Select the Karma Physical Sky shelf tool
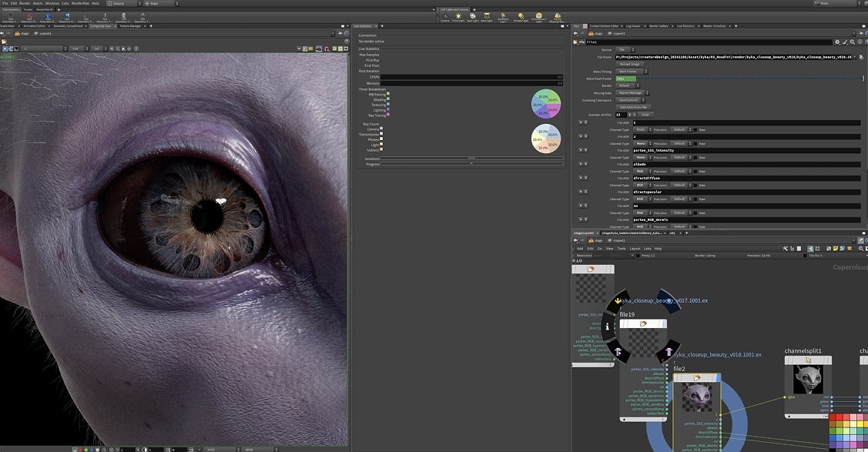This screenshot has height=452, width=868. (x=557, y=17)
